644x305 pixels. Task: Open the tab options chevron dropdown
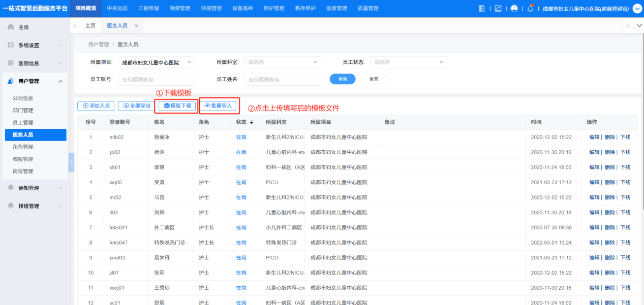pos(639,25)
